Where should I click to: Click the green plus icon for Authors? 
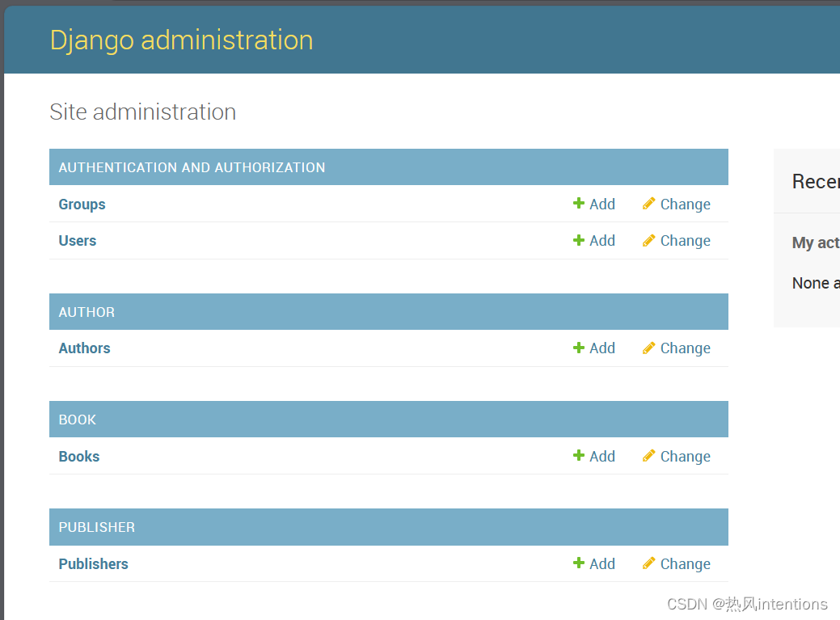pos(579,348)
